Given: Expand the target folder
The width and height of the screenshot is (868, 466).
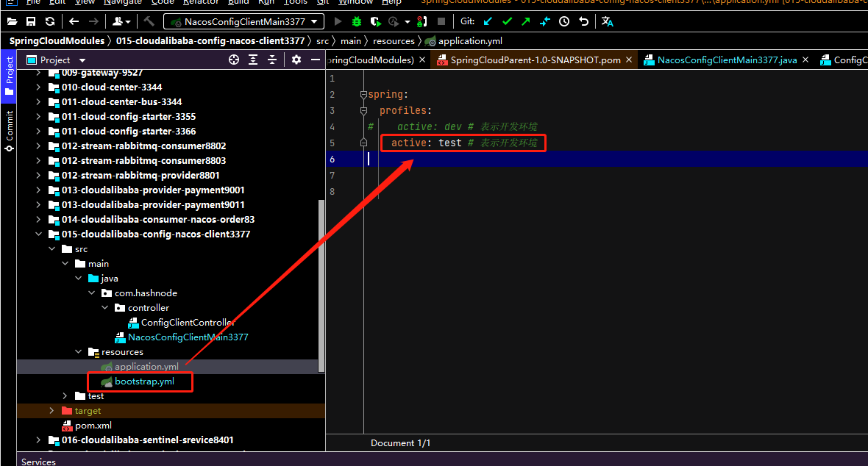Looking at the screenshot, I should (x=52, y=411).
